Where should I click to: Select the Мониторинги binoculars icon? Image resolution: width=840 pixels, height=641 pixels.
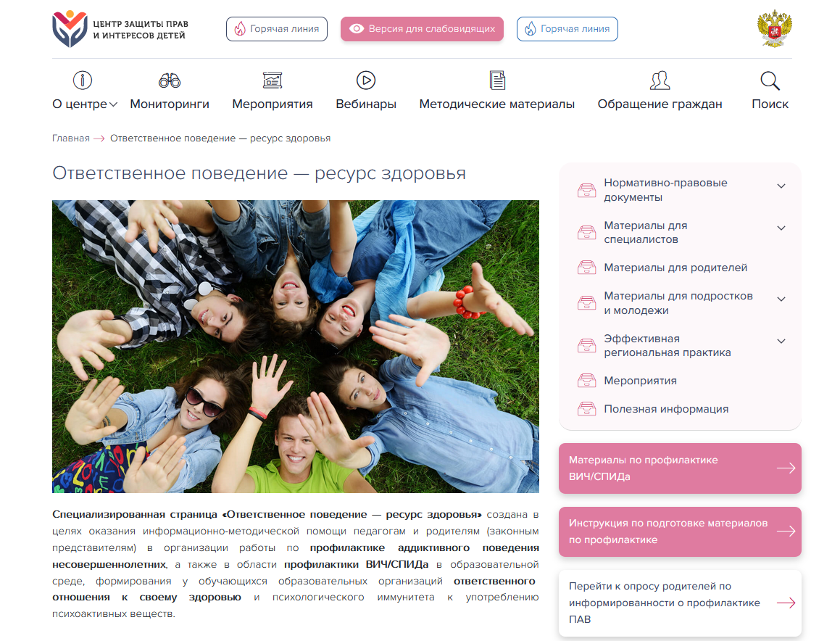169,80
